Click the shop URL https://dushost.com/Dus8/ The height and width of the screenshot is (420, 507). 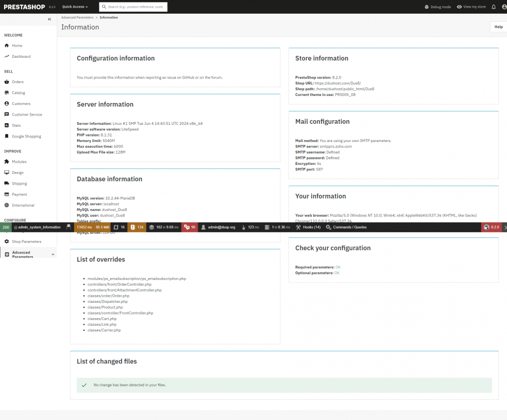(338, 83)
